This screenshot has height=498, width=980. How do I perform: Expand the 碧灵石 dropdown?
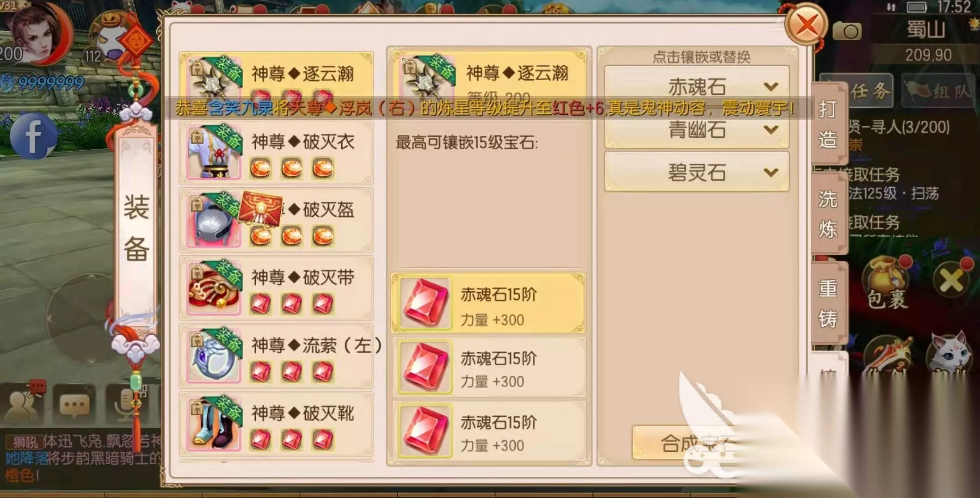click(x=696, y=172)
